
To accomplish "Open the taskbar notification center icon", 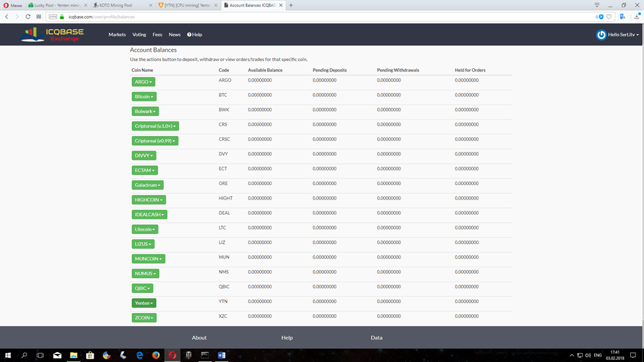I will 633,355.
